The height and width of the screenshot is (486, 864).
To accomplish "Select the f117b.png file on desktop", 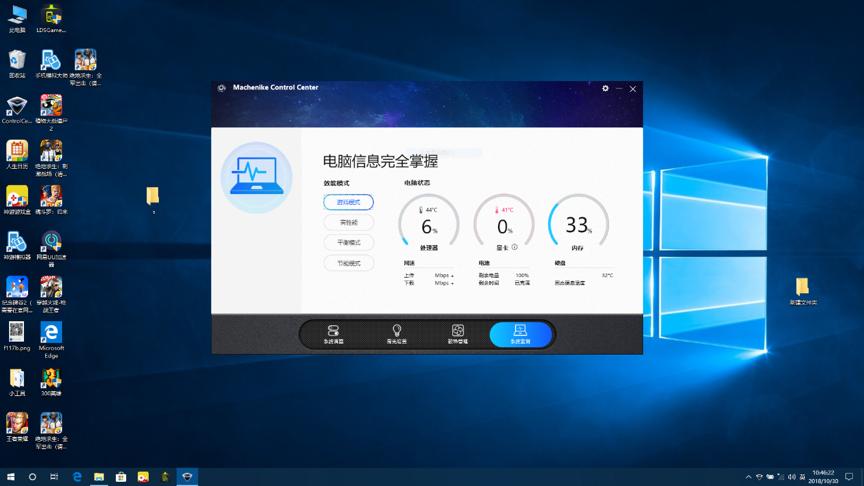I will [x=17, y=337].
